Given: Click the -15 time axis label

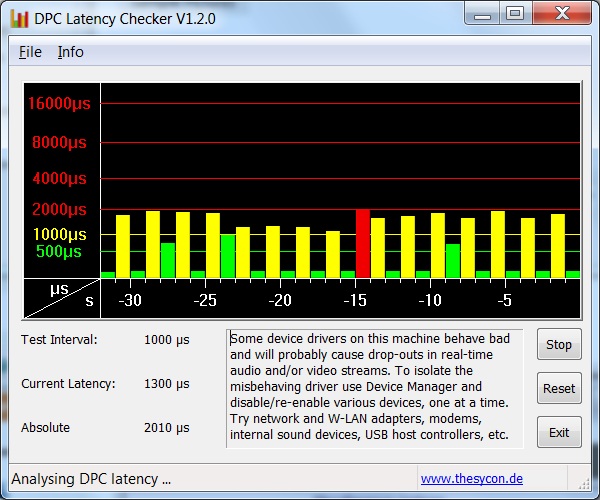Looking at the screenshot, I should click(x=355, y=300).
